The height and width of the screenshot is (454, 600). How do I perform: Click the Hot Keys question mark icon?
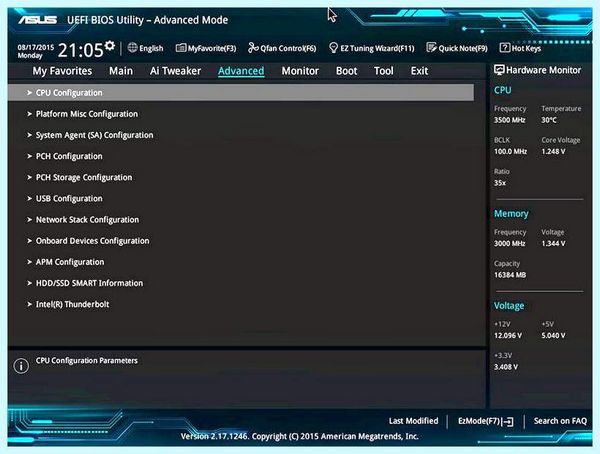(x=505, y=47)
